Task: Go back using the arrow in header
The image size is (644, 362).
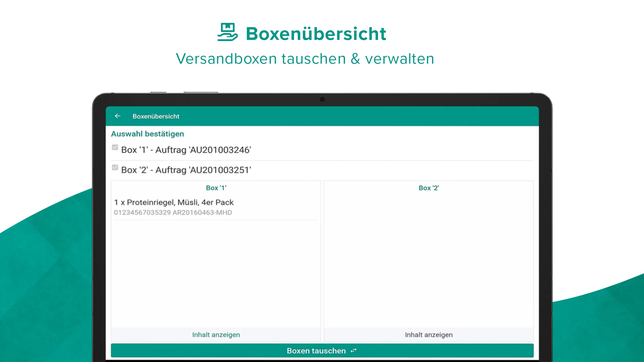Action: (117, 116)
